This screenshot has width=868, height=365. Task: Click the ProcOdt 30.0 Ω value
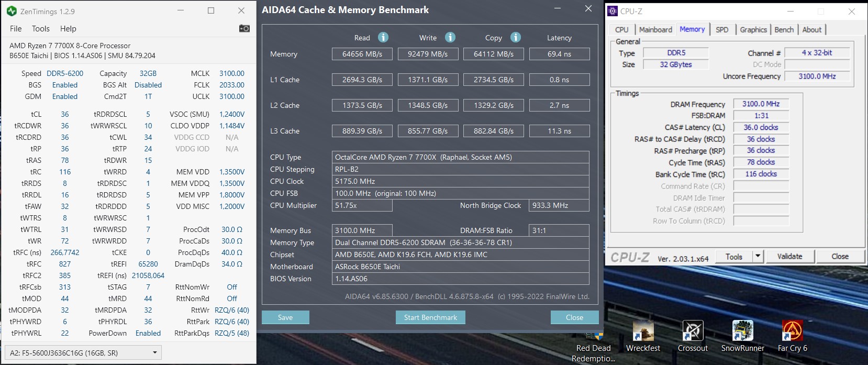tap(232, 229)
